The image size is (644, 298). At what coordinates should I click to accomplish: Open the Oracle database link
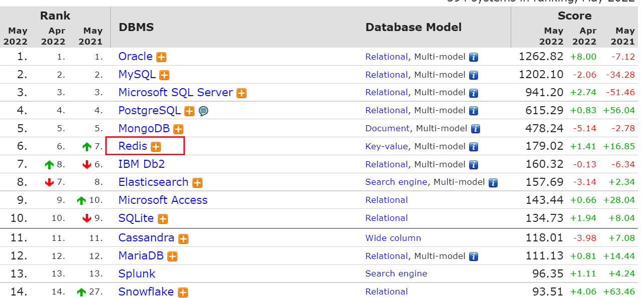[x=135, y=56]
